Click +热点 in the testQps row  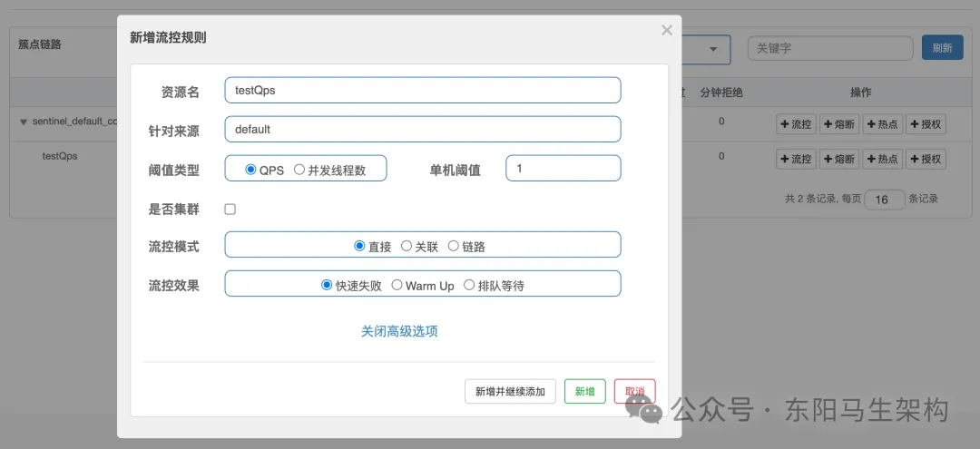pyautogui.click(x=883, y=160)
